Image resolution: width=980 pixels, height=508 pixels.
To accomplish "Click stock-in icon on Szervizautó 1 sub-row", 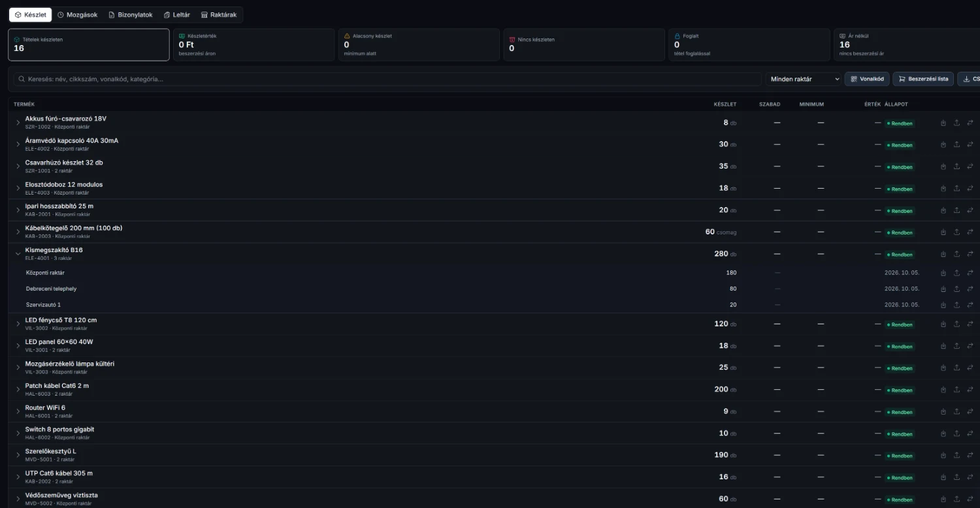I will tap(943, 305).
